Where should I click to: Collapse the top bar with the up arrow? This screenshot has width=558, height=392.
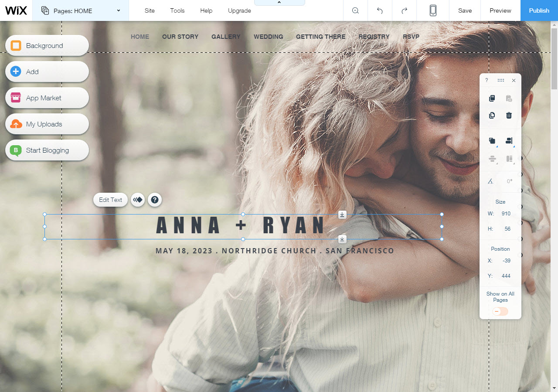(279, 3)
